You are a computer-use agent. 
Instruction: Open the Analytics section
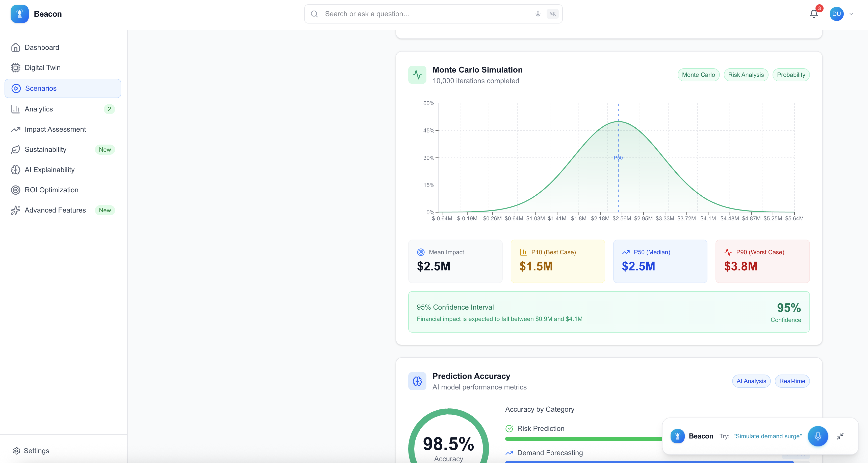[39, 109]
